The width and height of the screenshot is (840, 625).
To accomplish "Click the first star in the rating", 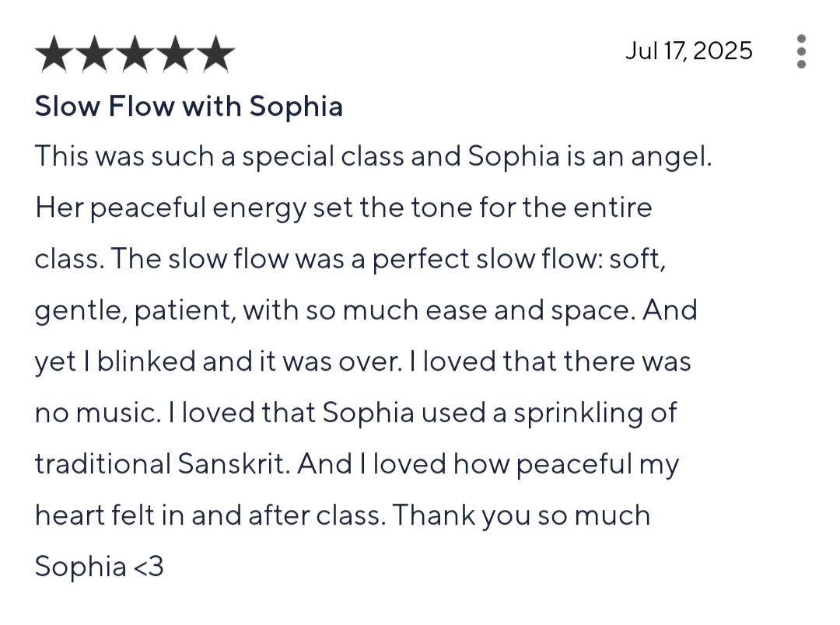I will click(54, 54).
